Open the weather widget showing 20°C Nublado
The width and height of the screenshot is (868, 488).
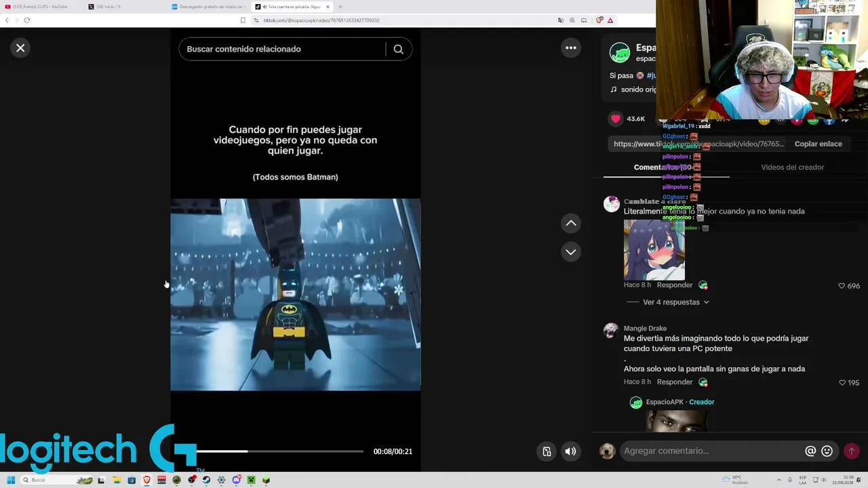click(x=734, y=480)
